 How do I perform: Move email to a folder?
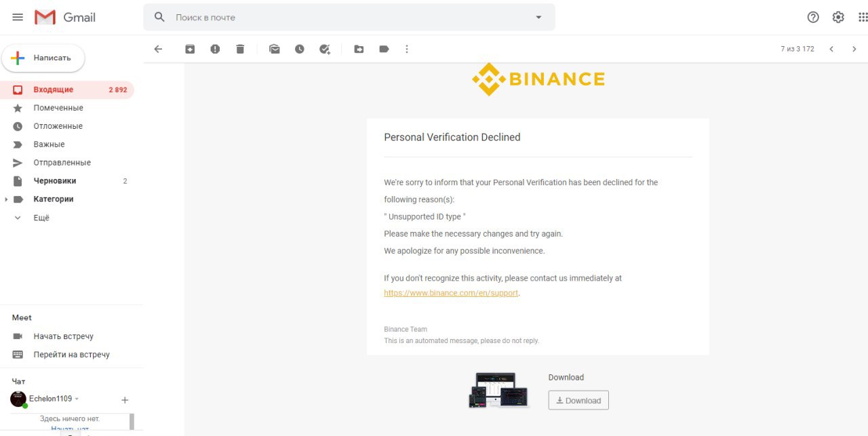(x=359, y=49)
